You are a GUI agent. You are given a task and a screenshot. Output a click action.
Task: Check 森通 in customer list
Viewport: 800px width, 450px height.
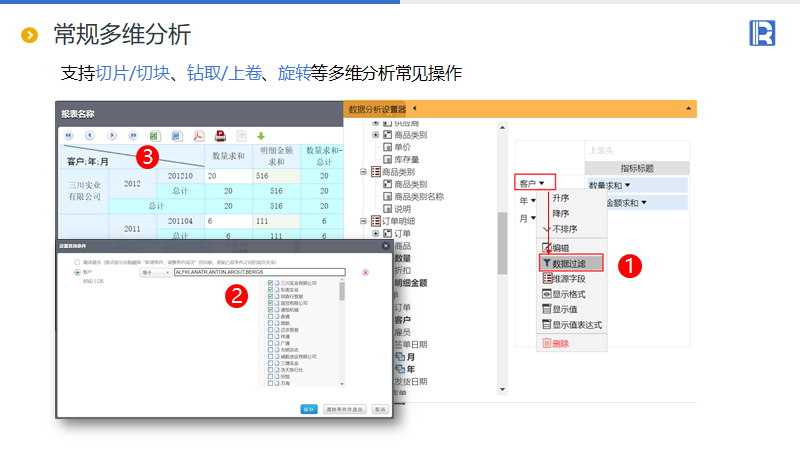270,316
